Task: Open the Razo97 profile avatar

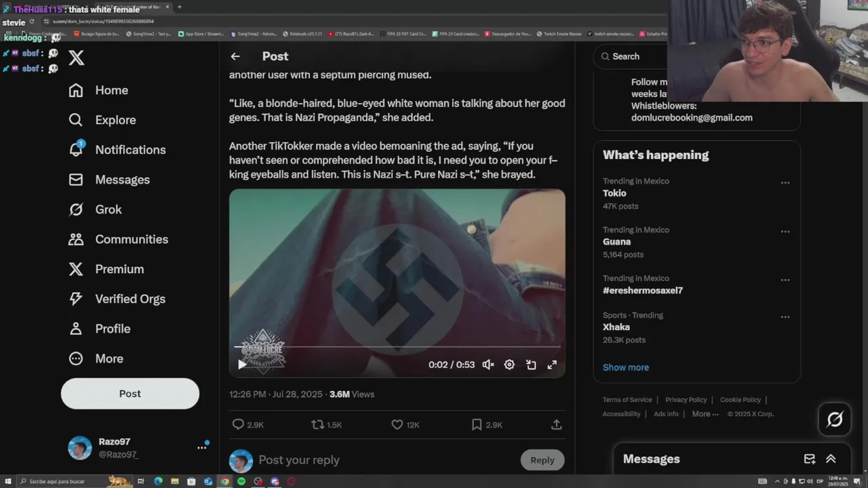Action: point(80,447)
